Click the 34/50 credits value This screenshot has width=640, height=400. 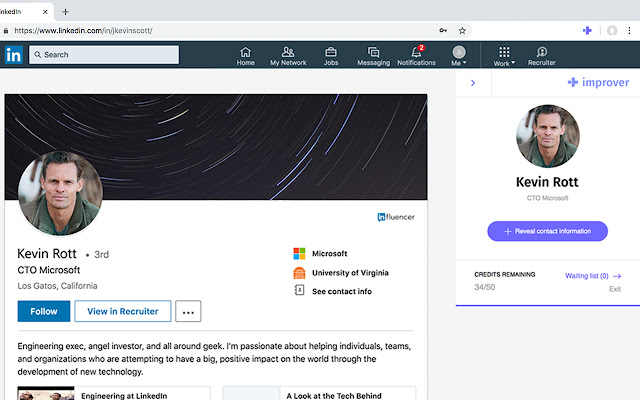click(x=484, y=287)
